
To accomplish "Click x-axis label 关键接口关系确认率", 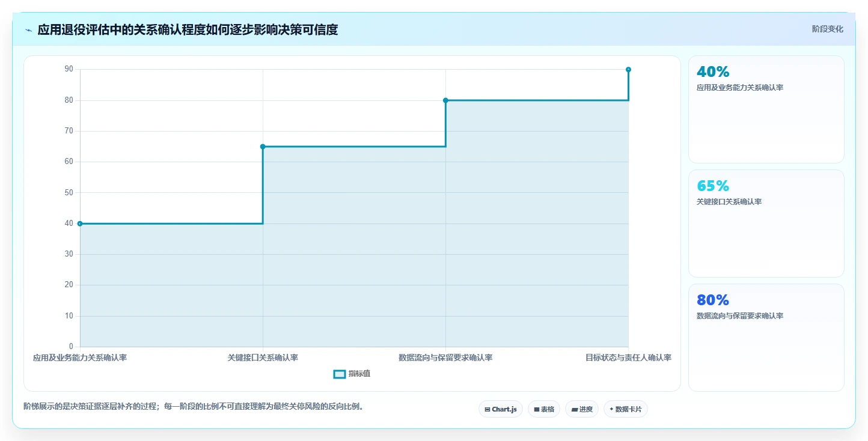I will [263, 357].
